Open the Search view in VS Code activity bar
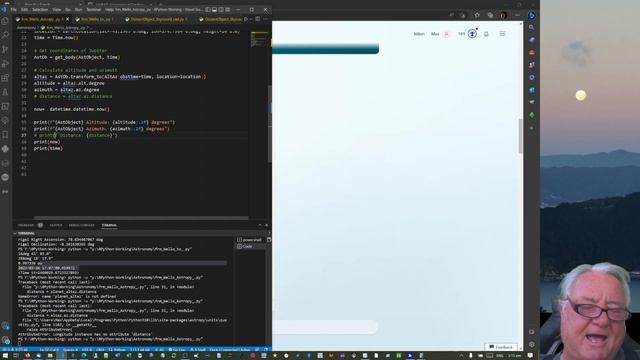This screenshot has height=360, width=640. click(x=5, y=35)
